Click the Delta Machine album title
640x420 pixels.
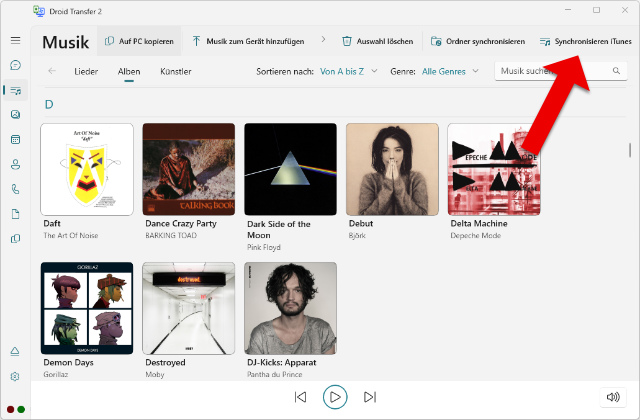point(479,223)
